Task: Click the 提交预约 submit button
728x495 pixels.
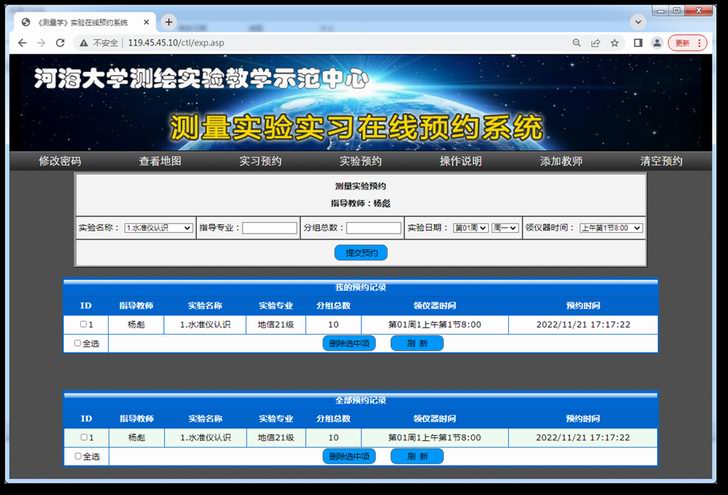Action: click(361, 253)
